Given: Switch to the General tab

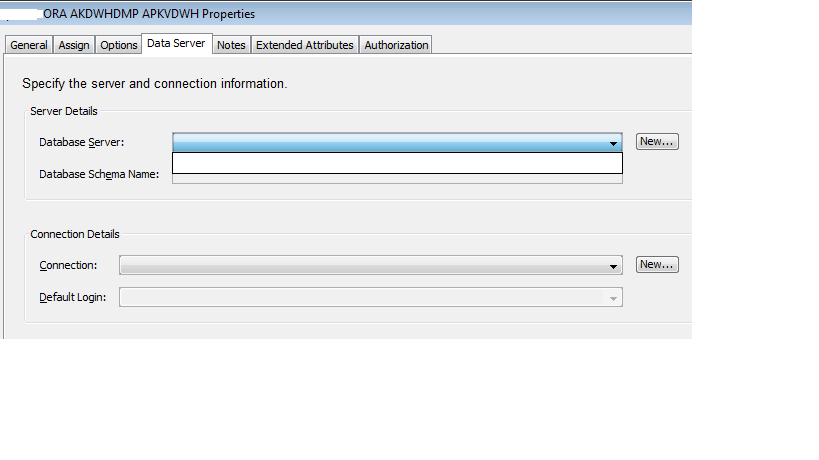Looking at the screenshot, I should (x=29, y=45).
